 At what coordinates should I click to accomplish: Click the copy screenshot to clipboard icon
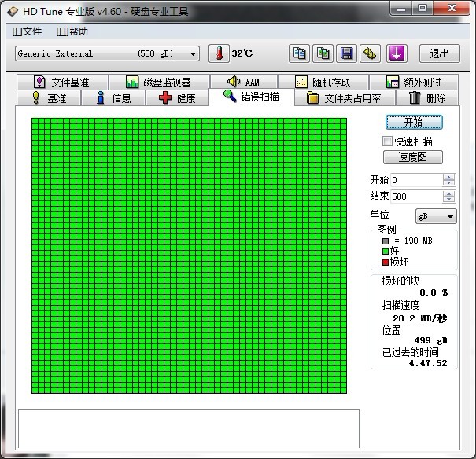coord(323,53)
